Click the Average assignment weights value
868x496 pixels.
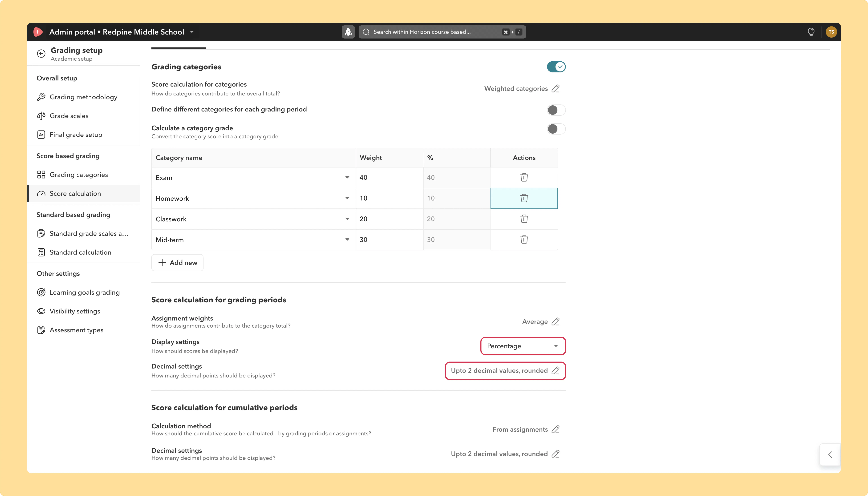(535, 322)
